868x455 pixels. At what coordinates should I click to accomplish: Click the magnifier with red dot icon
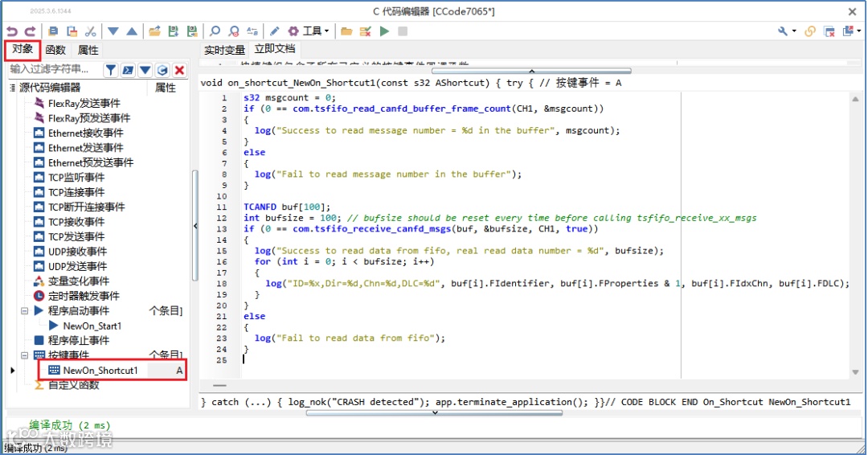[x=234, y=31]
